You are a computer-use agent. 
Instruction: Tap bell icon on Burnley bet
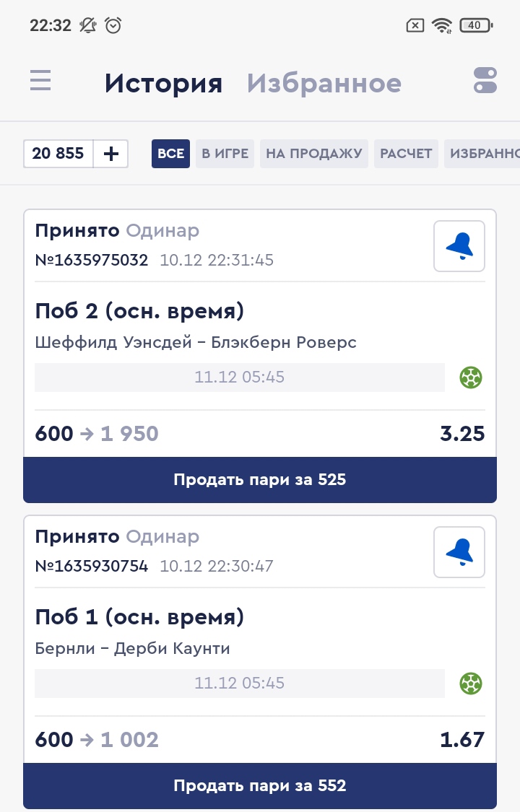[x=459, y=552]
